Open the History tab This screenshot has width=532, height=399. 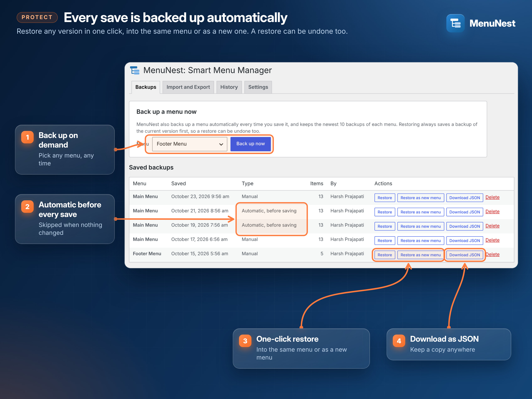tap(229, 87)
